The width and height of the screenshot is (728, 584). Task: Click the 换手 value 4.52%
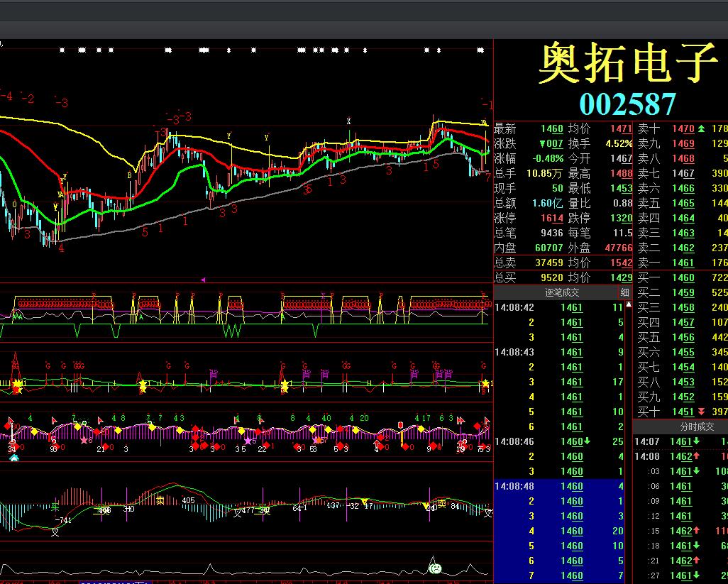[x=619, y=143]
